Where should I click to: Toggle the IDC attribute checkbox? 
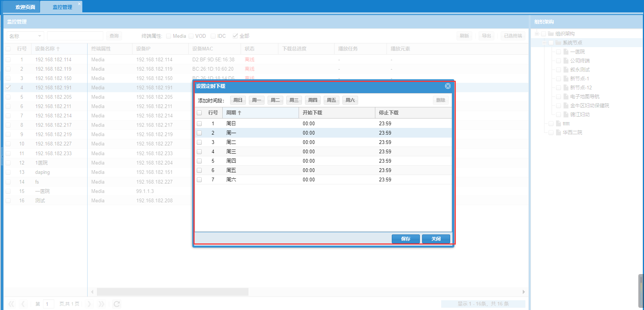coord(213,36)
